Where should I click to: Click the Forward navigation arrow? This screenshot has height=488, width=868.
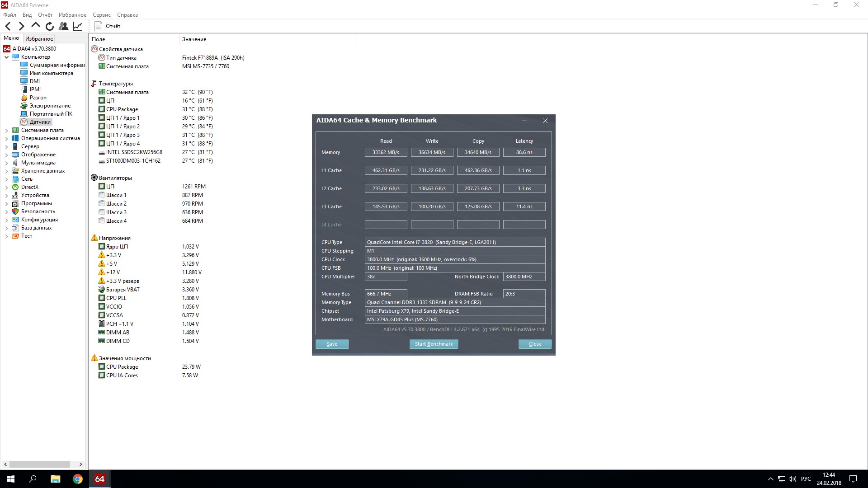[21, 26]
